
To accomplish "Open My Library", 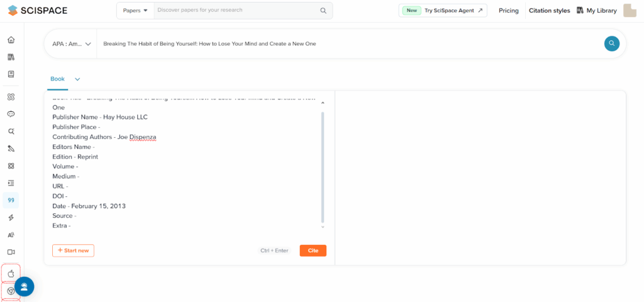I will point(596,11).
